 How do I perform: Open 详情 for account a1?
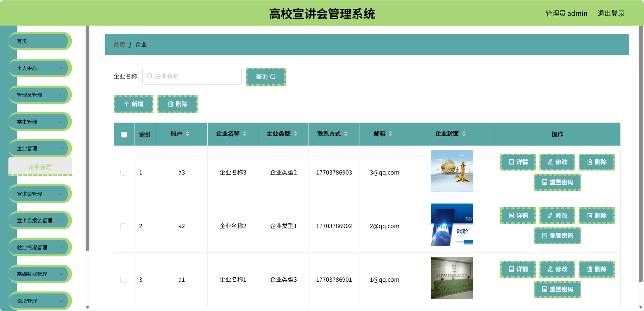[x=518, y=269]
